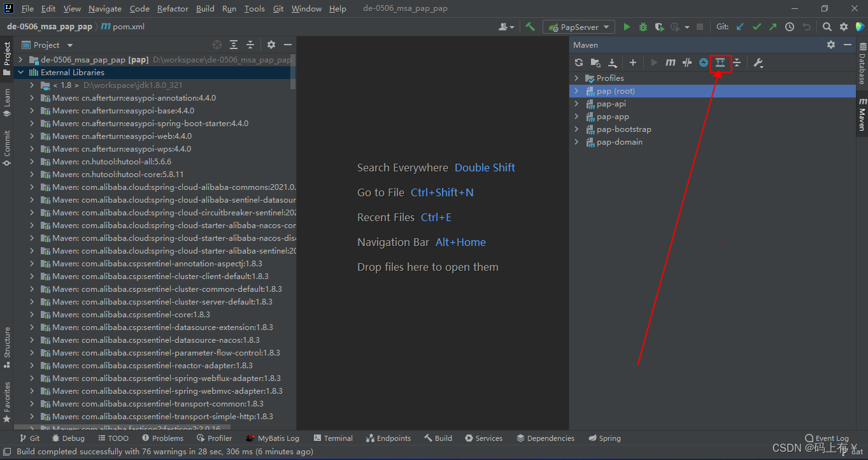The width and height of the screenshot is (868, 460).
Task: Open the Tools menu
Action: tap(254, 8)
